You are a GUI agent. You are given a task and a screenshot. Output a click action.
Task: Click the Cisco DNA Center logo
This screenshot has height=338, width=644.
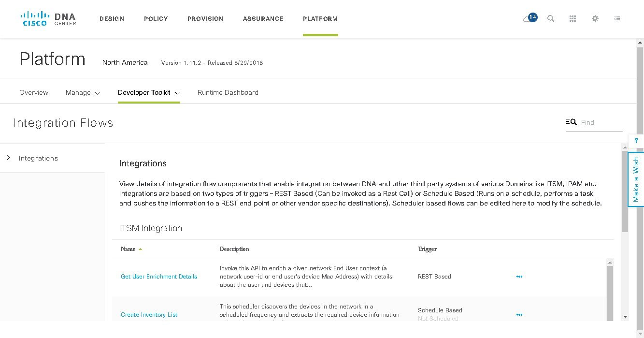[x=48, y=19]
